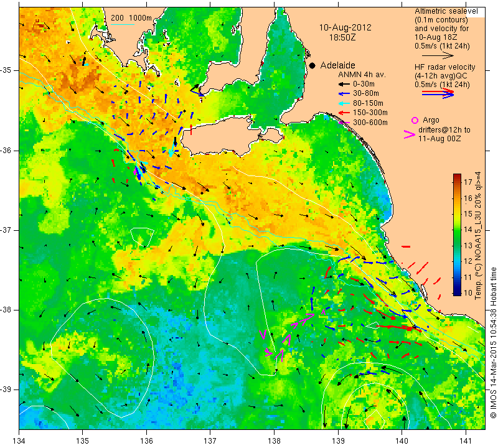Viewport: 498px width, 448px height.
Task: Click the black 0-30m legend arrow
Action: click(344, 84)
